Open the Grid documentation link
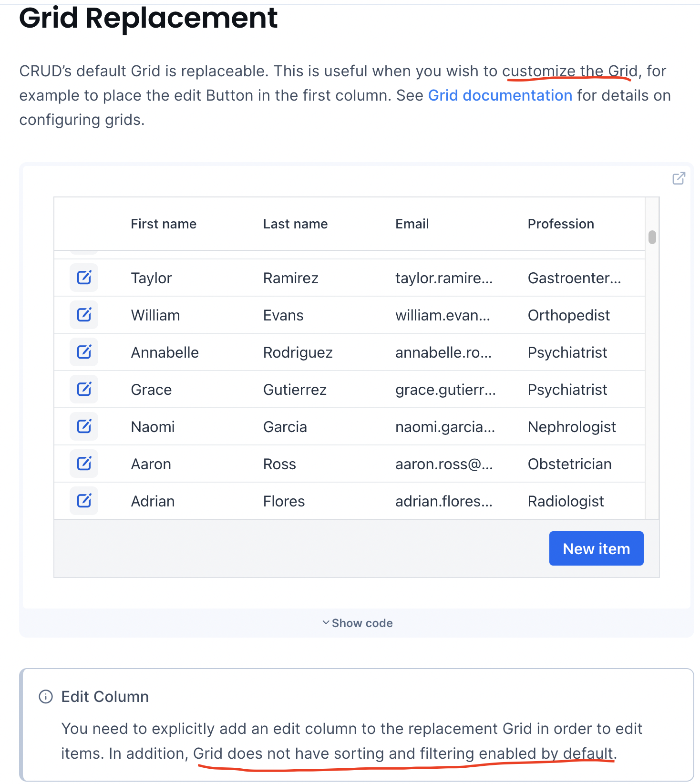Image resolution: width=700 pixels, height=784 pixels. 500,95
